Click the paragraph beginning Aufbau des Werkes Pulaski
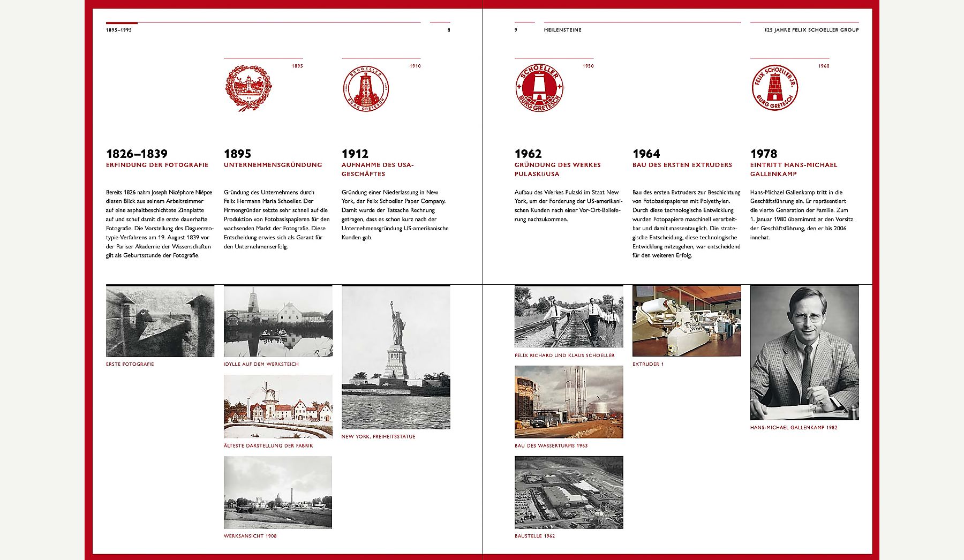This screenshot has height=560, width=964. [568, 206]
